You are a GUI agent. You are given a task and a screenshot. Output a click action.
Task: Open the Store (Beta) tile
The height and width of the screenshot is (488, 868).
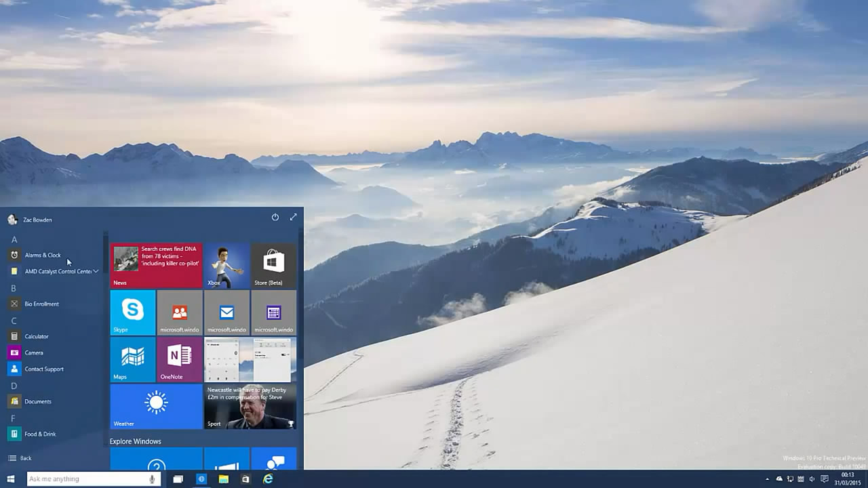pos(273,264)
